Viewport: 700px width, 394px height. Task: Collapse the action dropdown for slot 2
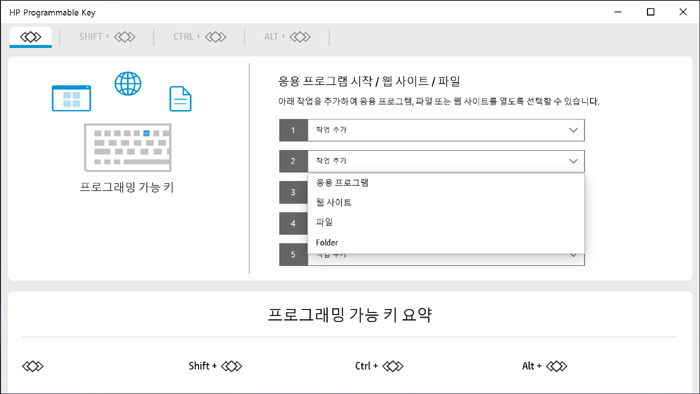click(446, 161)
